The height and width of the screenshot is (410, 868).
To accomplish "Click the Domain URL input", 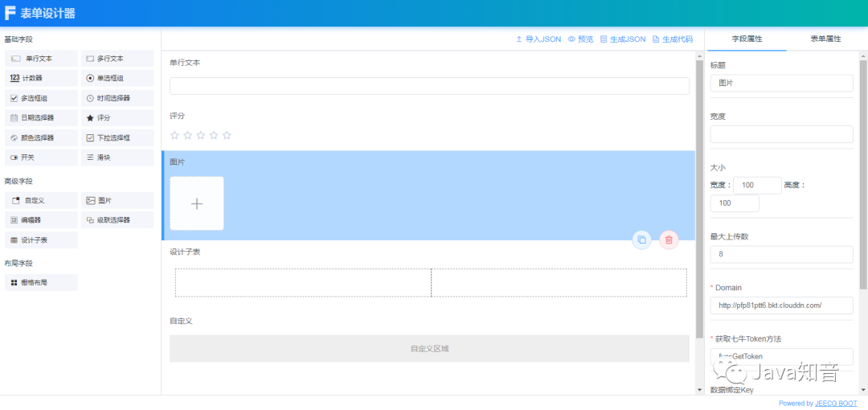I will (x=782, y=305).
